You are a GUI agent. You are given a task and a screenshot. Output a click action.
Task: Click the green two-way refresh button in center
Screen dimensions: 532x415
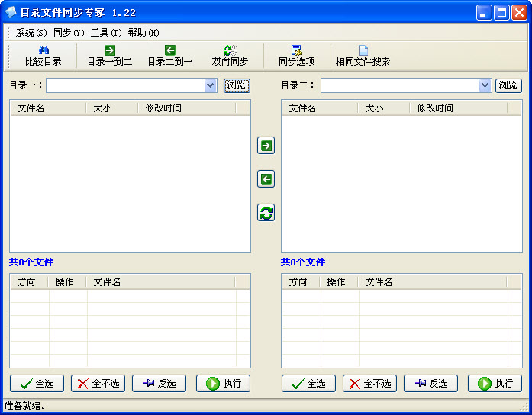coord(266,213)
